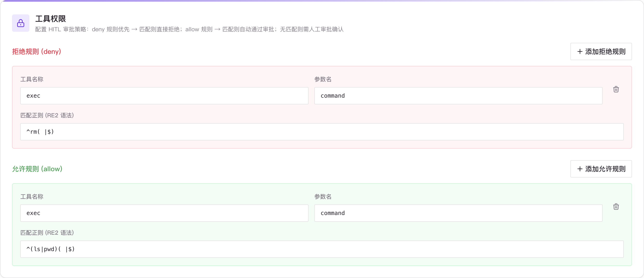This screenshot has height=278, width=644.
Task: Delete the deny rule with the trash icon
Action: point(616,89)
